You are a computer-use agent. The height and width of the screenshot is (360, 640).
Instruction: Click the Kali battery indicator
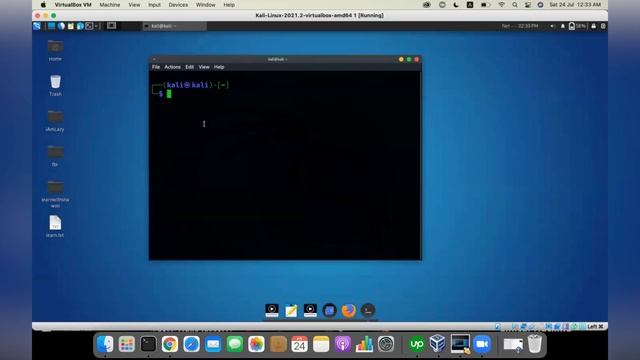pos(577,26)
